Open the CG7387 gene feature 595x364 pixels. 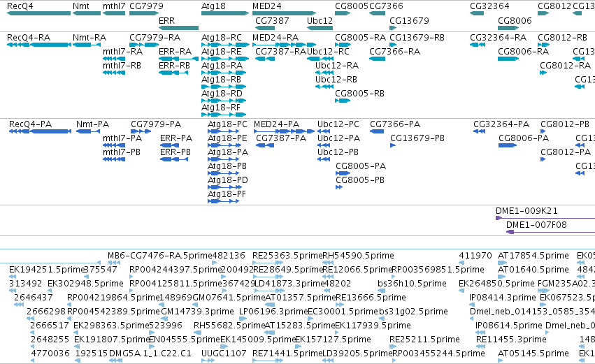point(265,28)
